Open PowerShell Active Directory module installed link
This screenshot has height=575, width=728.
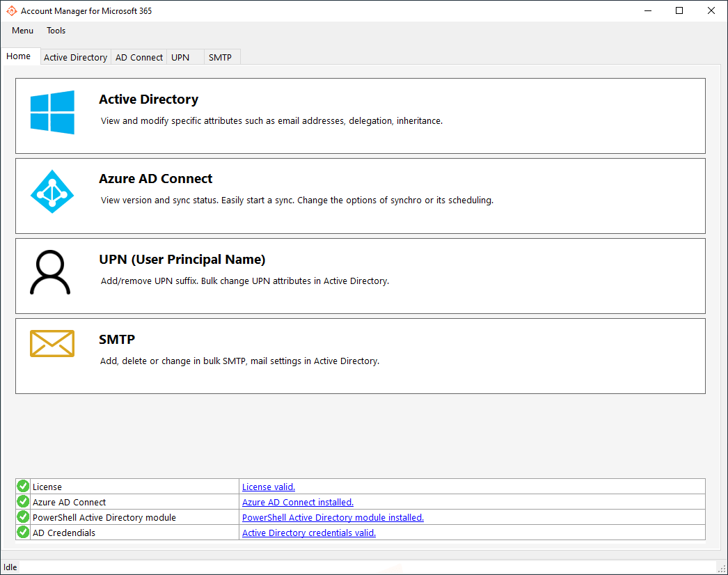pos(333,517)
